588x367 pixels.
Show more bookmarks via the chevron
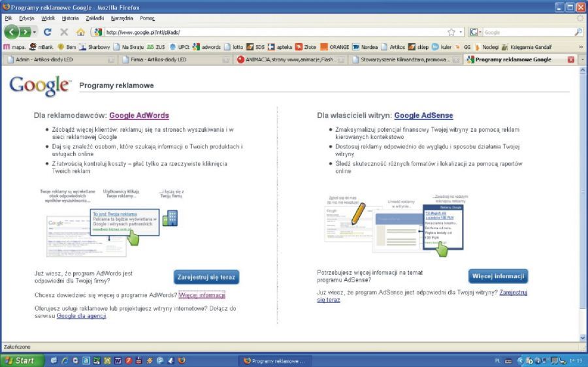point(581,47)
